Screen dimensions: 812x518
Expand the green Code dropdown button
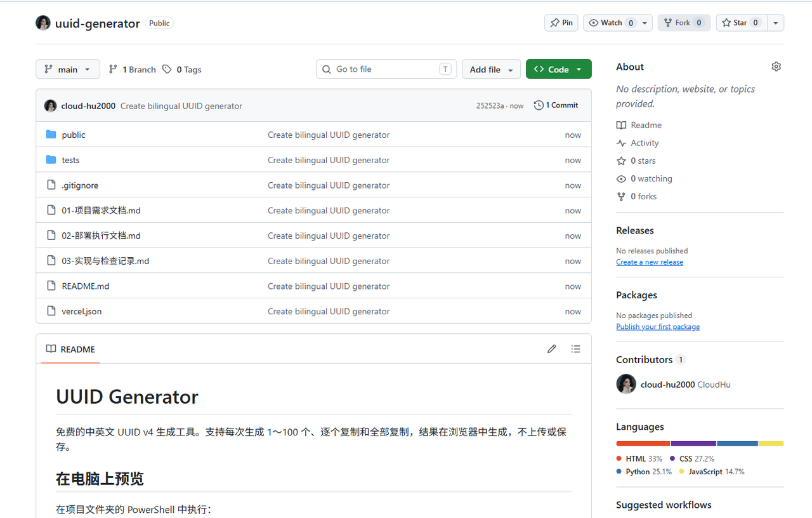point(558,69)
